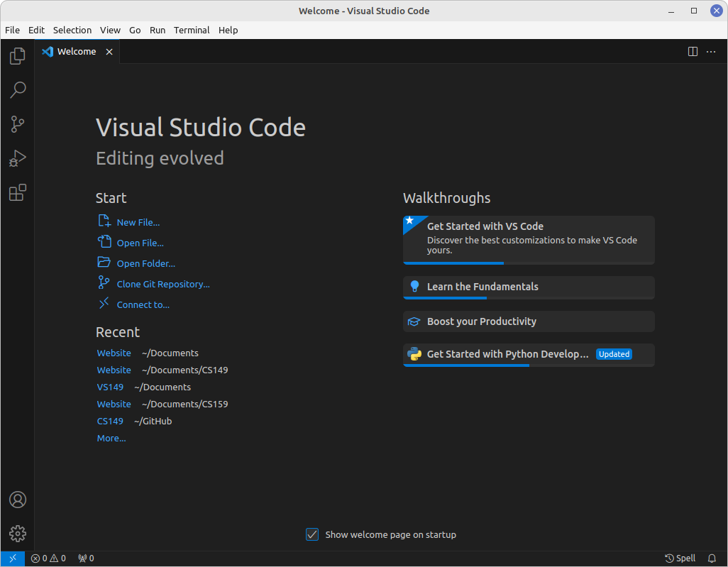728x567 pixels.
Task: Click the Clone Git Repository link
Action: coord(162,283)
